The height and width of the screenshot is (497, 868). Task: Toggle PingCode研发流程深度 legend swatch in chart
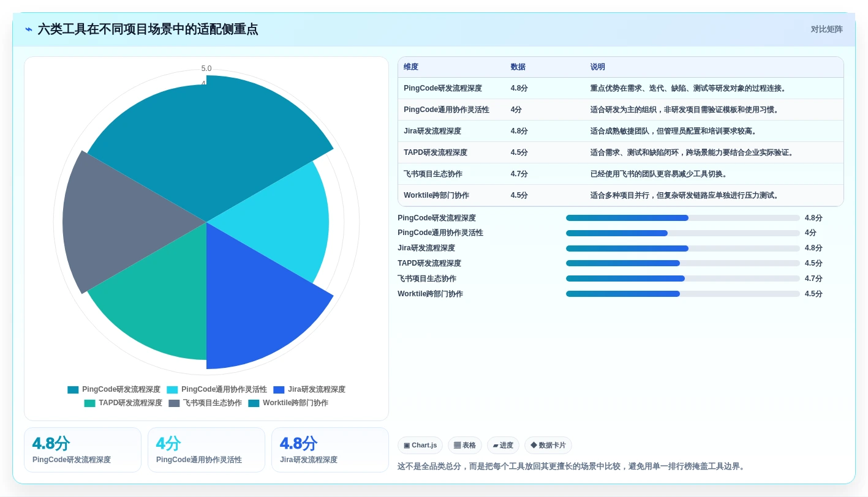tap(73, 390)
